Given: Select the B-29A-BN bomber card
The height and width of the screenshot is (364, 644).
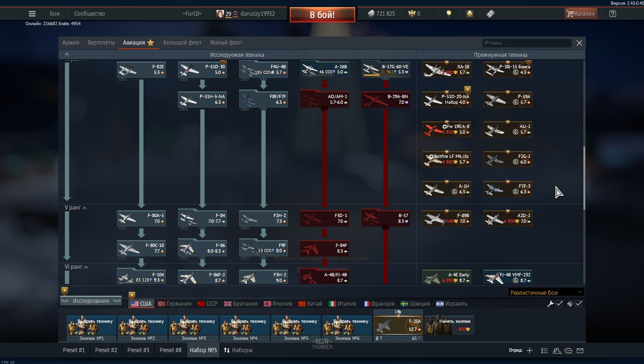Looking at the screenshot, I should pos(385,100).
